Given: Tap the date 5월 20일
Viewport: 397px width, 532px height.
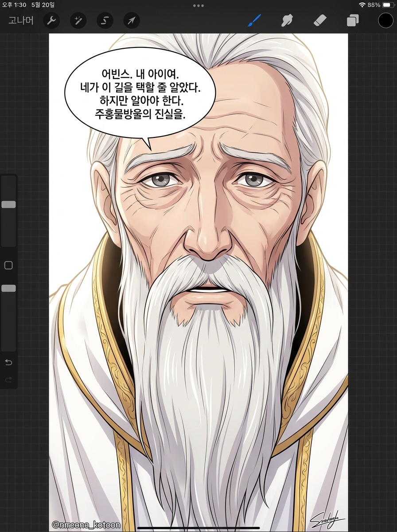Looking at the screenshot, I should click(43, 5).
